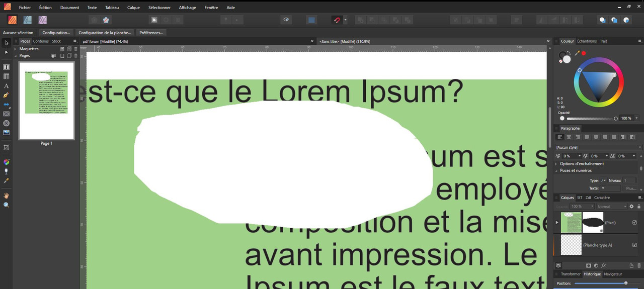This screenshot has width=644, height=289.
Task: Open the Normal blend mode dropdown
Action: tap(612, 207)
